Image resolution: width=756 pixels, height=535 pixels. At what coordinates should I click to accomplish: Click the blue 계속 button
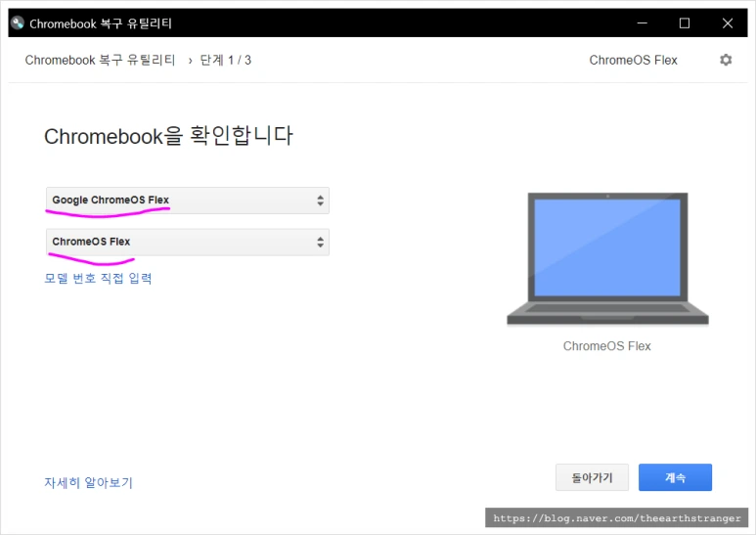pyautogui.click(x=675, y=477)
